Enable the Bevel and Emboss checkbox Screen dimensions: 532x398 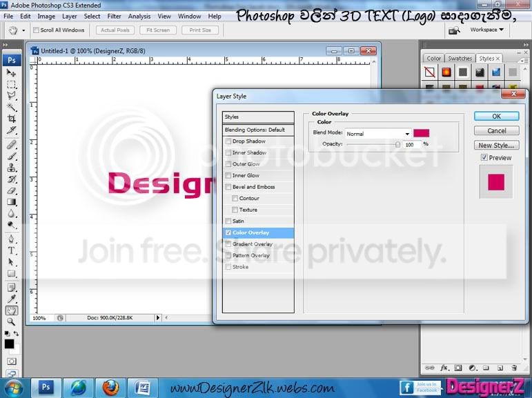228,187
